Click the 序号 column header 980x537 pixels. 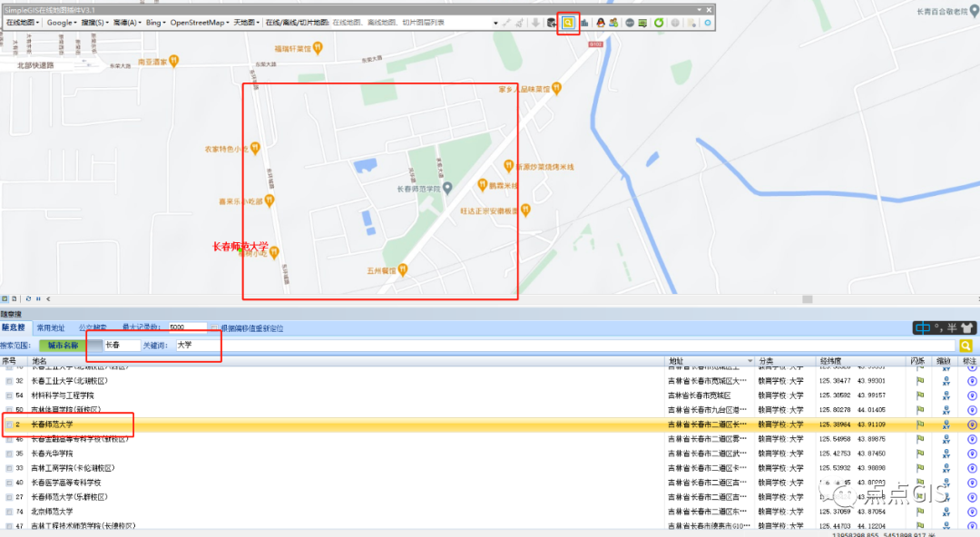(x=14, y=361)
